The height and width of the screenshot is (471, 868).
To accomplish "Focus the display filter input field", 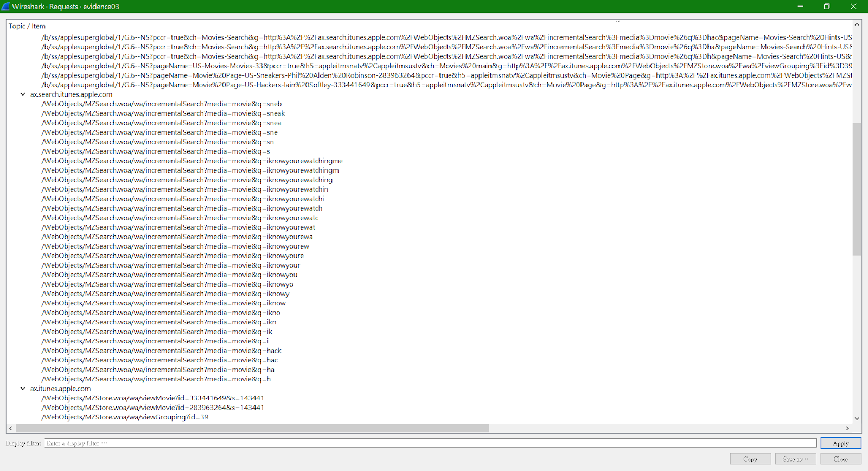I will pos(431,443).
